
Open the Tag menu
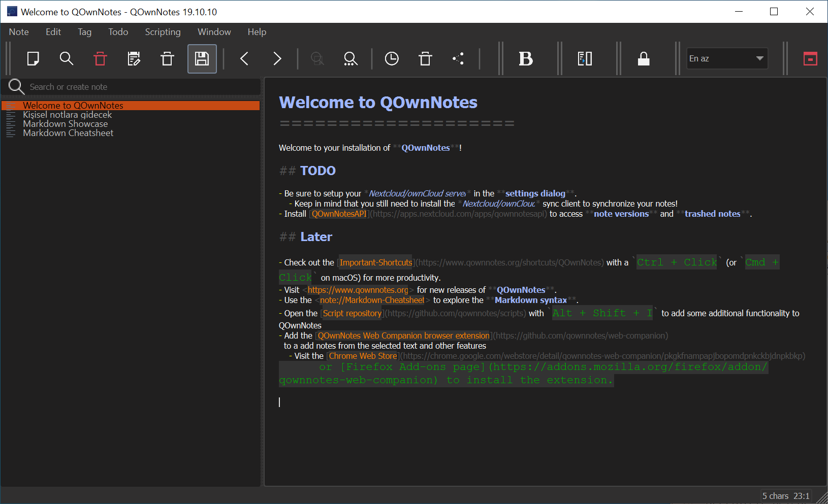85,32
